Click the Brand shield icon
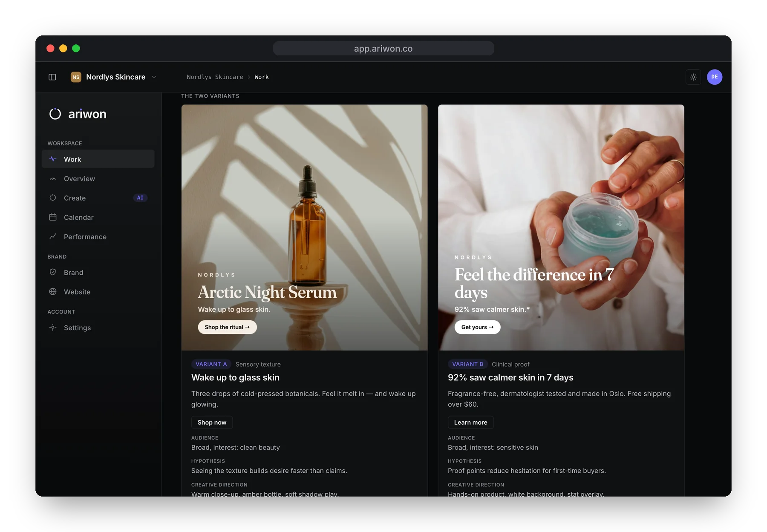The image size is (767, 532). 53,272
